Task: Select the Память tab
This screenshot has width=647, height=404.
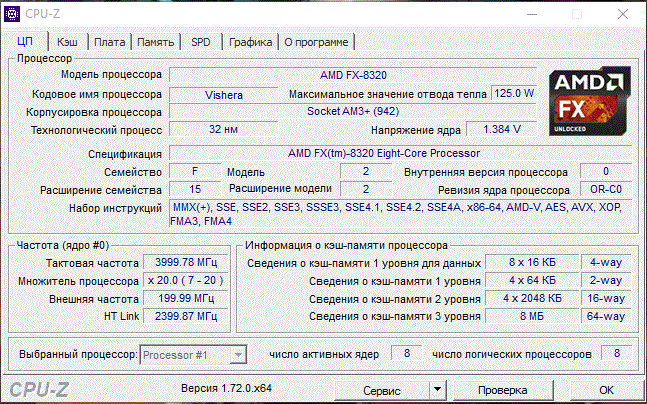Action: click(x=156, y=42)
